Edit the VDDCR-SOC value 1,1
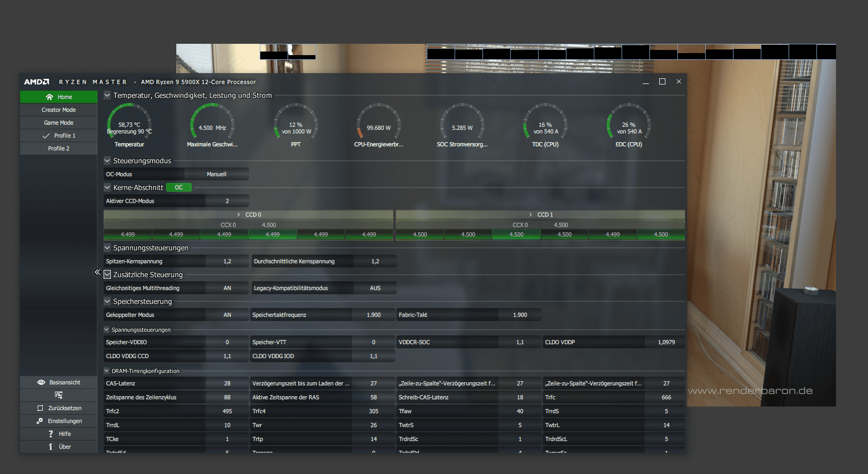868x474 pixels. coord(520,342)
